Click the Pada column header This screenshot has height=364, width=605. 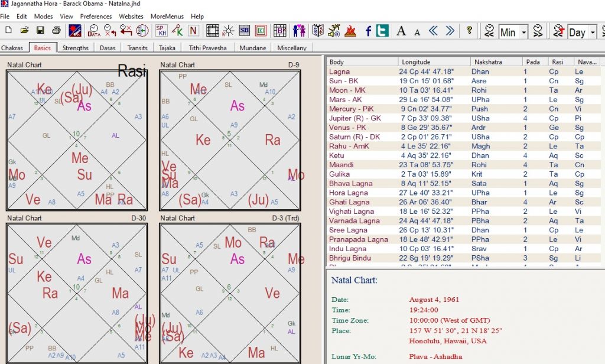click(x=535, y=62)
